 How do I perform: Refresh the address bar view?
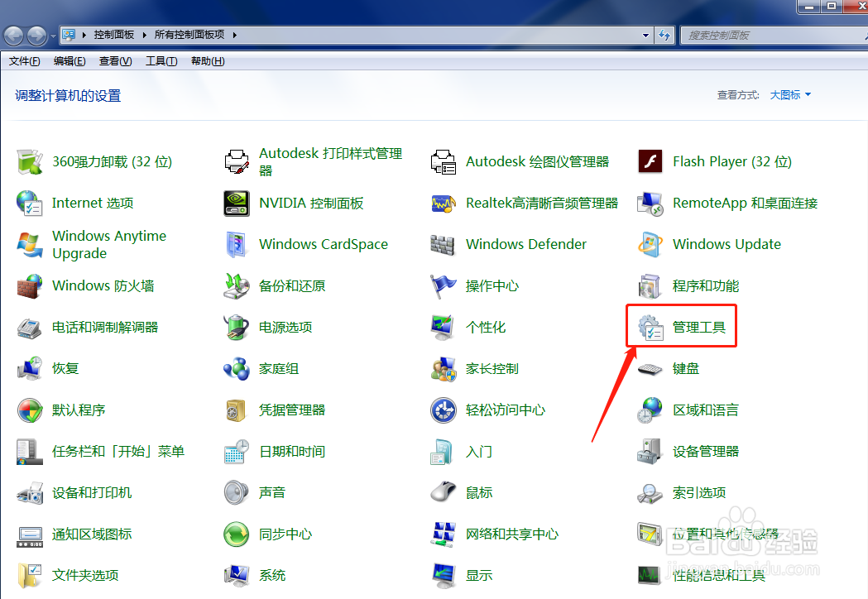664,36
